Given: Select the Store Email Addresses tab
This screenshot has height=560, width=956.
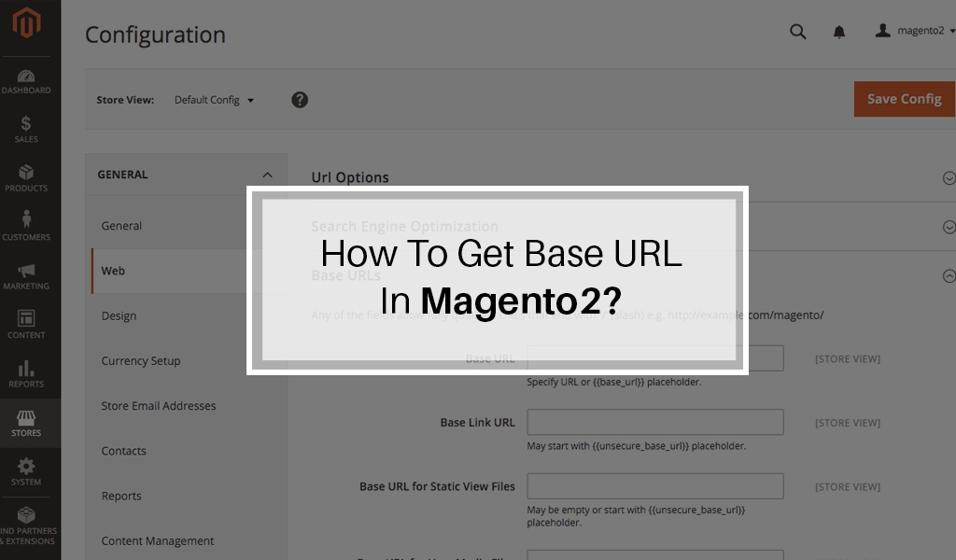Looking at the screenshot, I should [x=159, y=406].
